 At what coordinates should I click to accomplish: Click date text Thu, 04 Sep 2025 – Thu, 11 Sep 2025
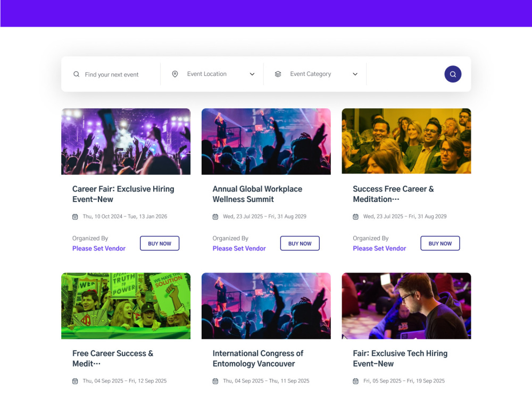tap(266, 380)
